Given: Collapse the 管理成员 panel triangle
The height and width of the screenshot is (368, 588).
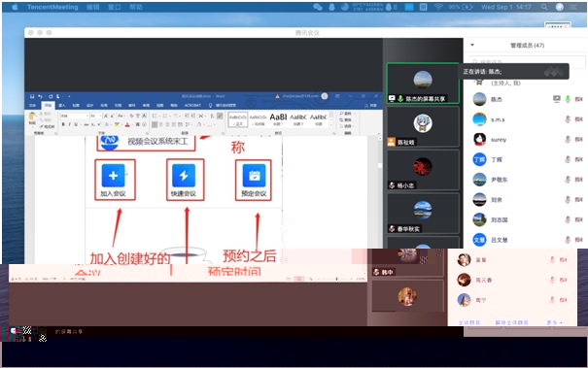Looking at the screenshot, I should coord(472,45).
